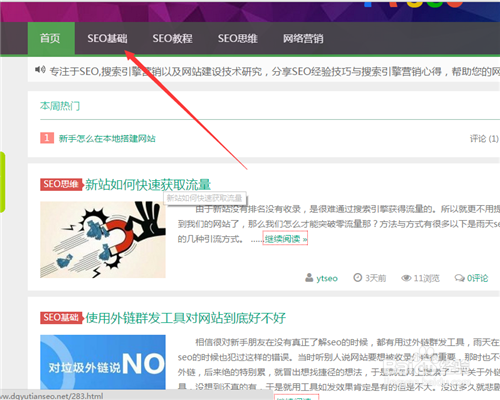This screenshot has width=500, height=400.
Task: Click the author user icon beside ytseo
Action: click(309, 277)
